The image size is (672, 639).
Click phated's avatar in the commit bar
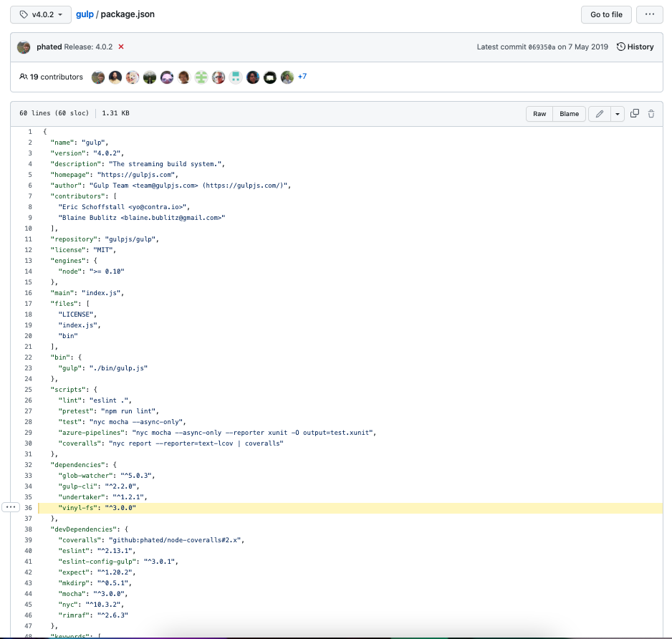coord(24,47)
